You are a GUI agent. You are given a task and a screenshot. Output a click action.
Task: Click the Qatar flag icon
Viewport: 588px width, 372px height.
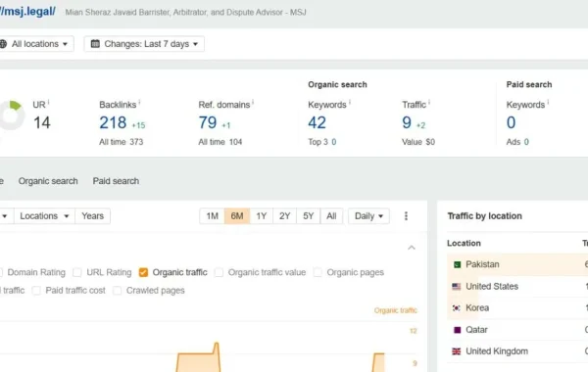click(x=457, y=330)
